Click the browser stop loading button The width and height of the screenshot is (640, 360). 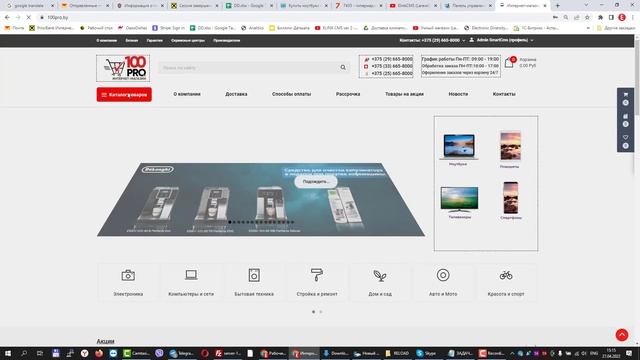click(29, 18)
